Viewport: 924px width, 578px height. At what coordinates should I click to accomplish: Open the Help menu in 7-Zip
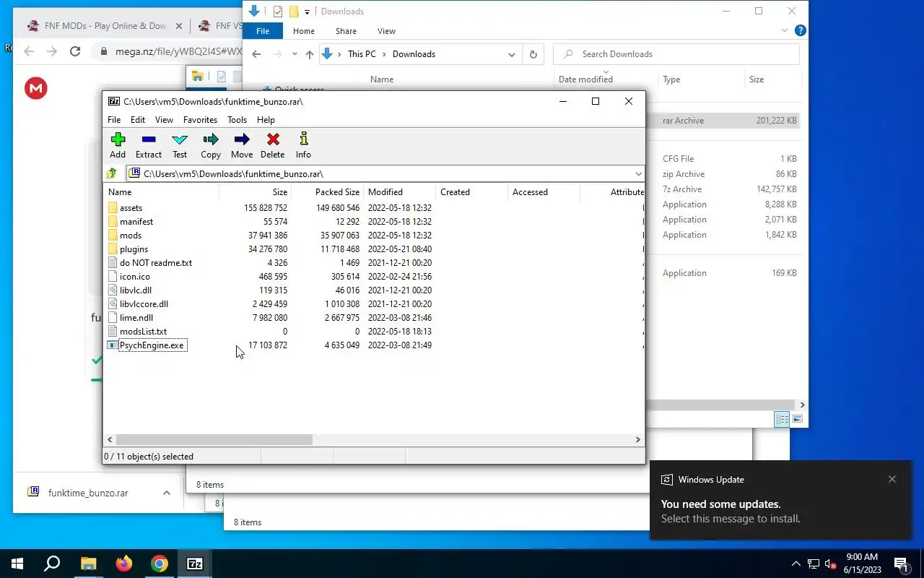[x=266, y=120]
